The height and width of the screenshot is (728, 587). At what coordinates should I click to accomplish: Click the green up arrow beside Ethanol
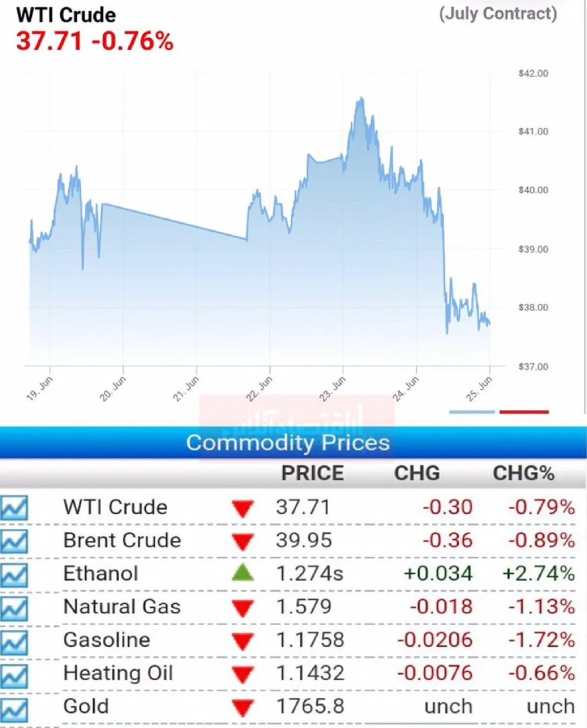pyautogui.click(x=243, y=572)
